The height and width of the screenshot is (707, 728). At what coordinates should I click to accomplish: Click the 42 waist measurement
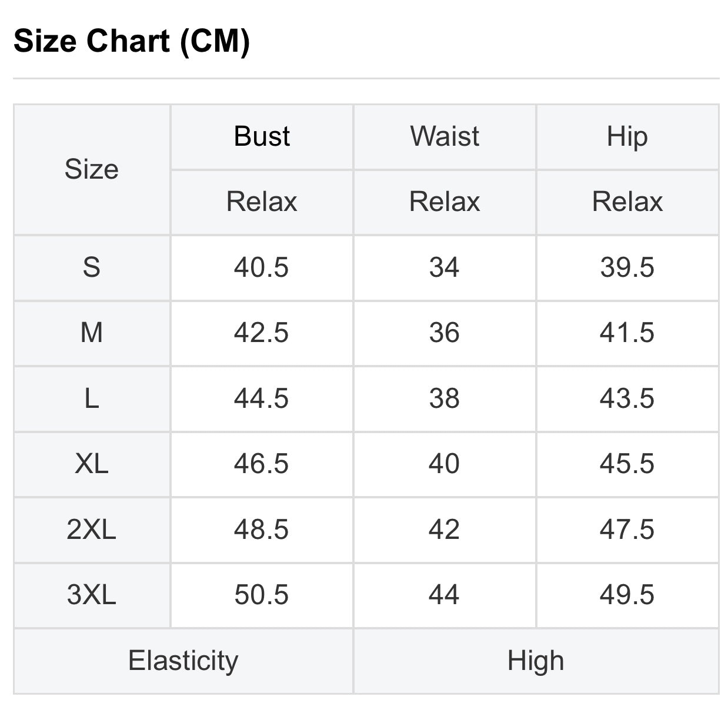[444, 530]
